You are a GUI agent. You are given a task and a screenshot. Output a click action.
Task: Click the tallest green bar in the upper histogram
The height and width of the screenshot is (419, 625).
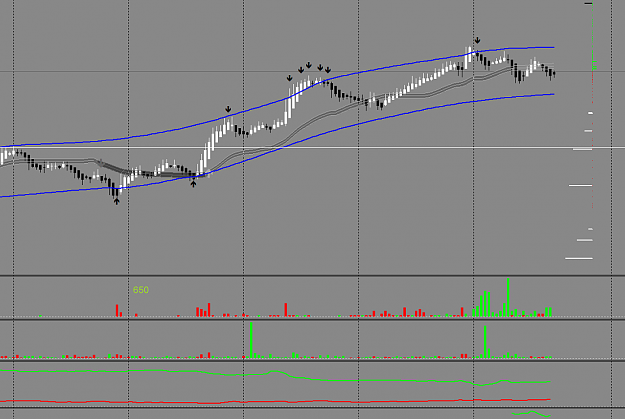[x=508, y=297]
